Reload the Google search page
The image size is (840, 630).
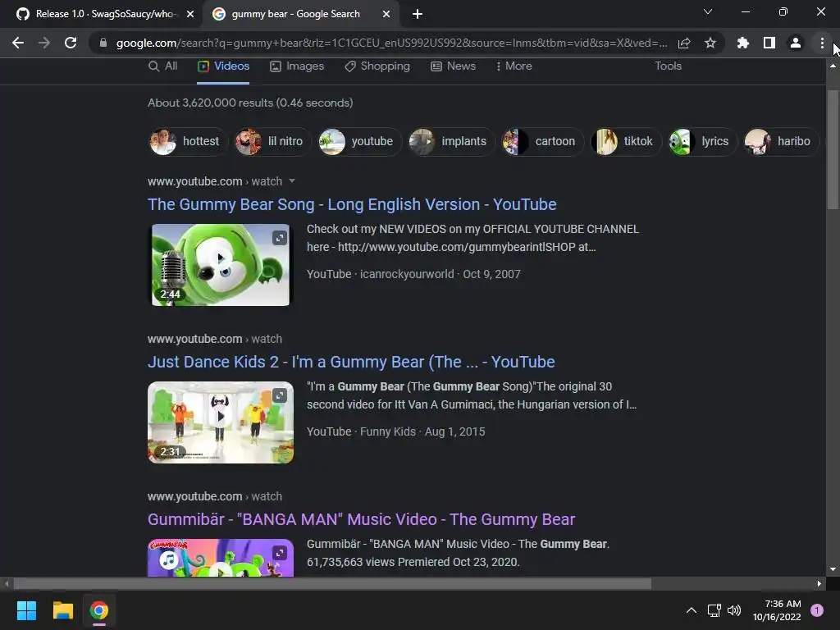(71, 43)
